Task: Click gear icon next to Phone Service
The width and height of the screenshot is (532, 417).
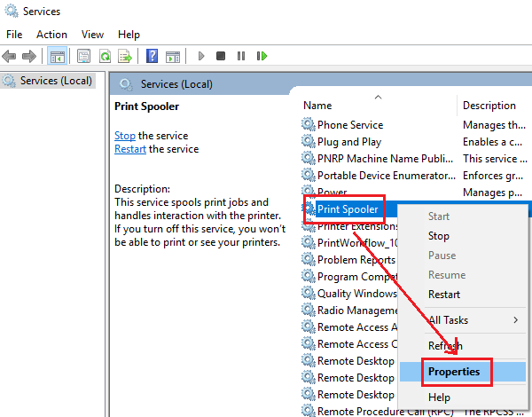Action: 308,124
